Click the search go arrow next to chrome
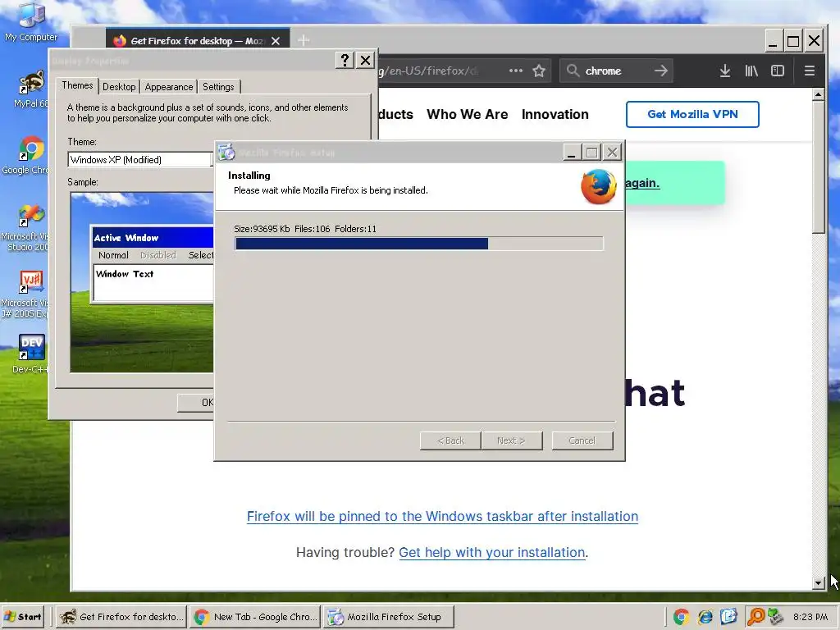Screen dimensions: 840x630 661,71
